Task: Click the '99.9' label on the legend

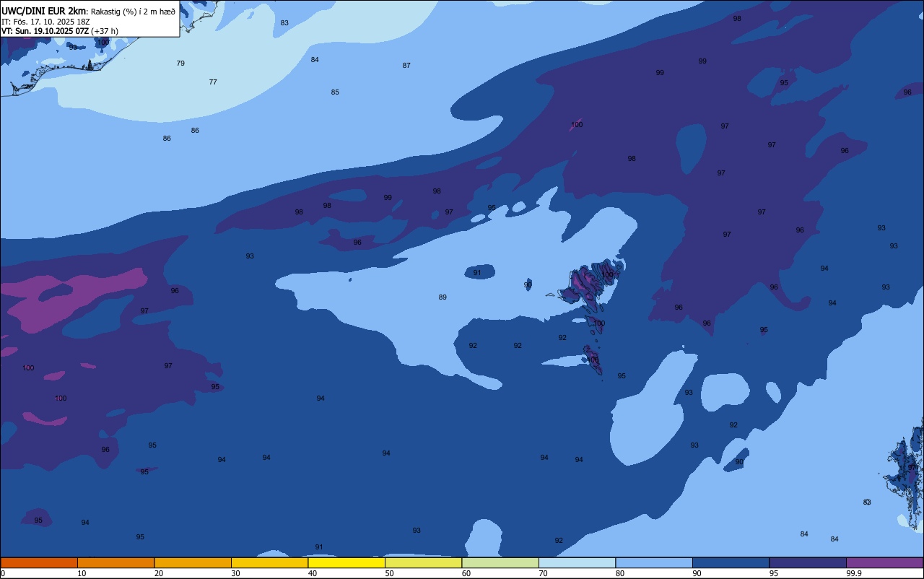Action: coord(855,573)
